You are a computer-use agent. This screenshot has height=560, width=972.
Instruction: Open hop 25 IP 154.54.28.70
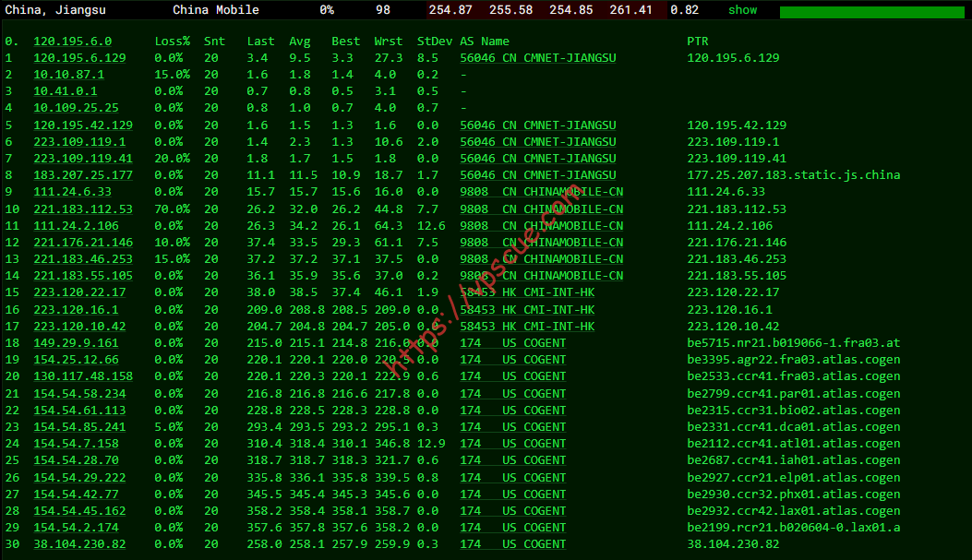76,461
